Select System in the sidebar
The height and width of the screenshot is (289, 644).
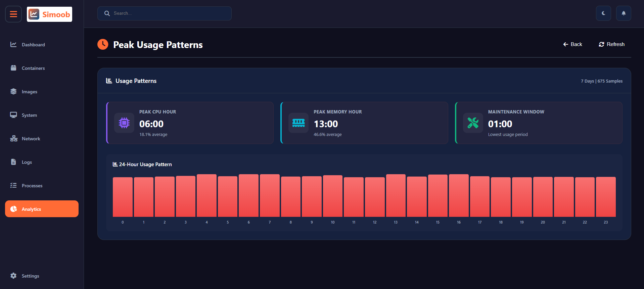[x=29, y=115]
